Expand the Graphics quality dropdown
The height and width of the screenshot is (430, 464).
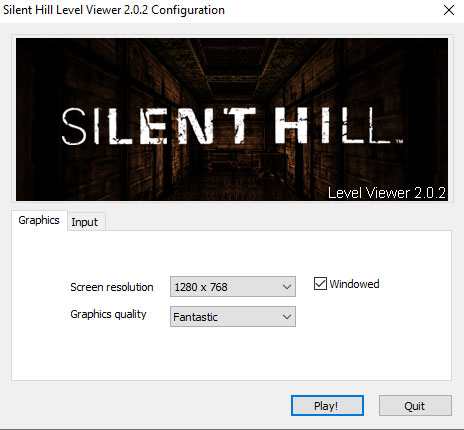click(x=233, y=317)
